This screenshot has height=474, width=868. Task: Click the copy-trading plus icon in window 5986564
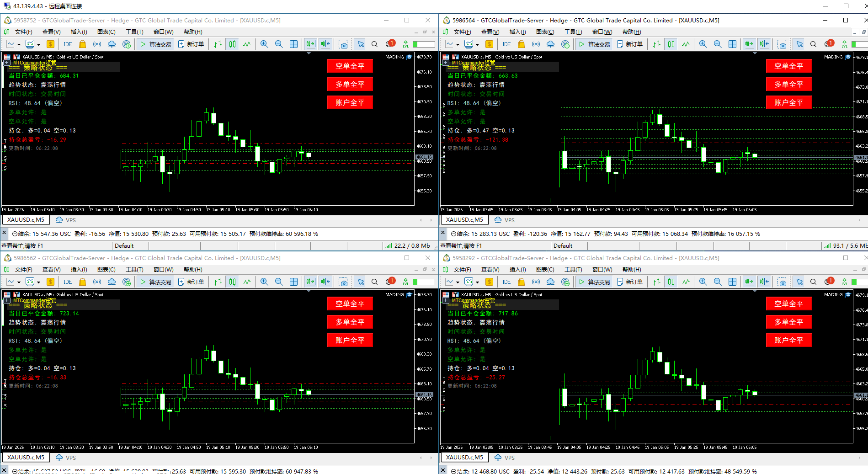[x=565, y=44]
